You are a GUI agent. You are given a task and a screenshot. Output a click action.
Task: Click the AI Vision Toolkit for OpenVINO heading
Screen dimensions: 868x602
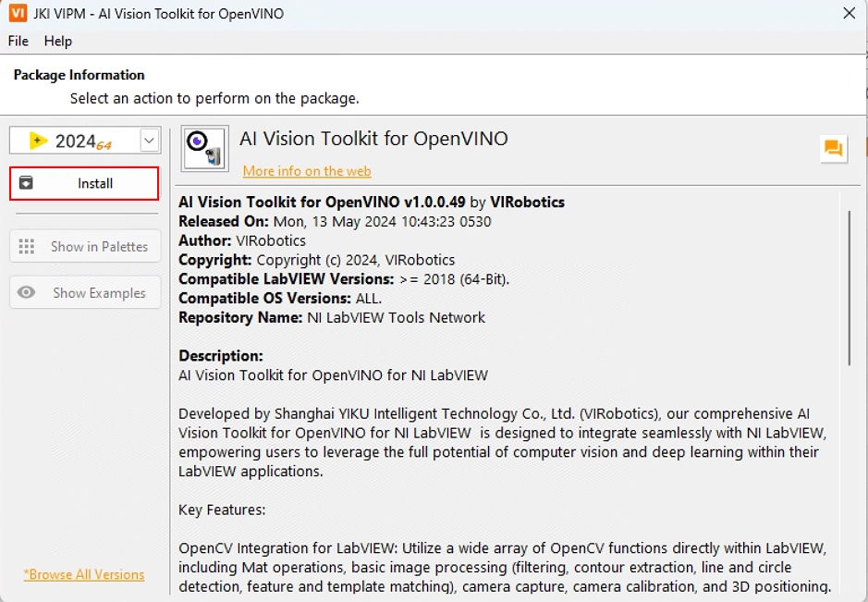[x=373, y=139]
